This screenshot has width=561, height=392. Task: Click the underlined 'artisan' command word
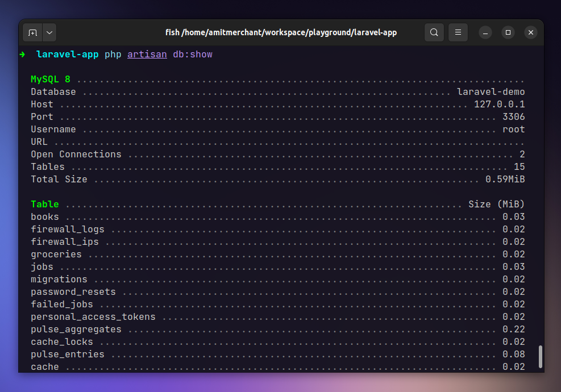coord(147,55)
